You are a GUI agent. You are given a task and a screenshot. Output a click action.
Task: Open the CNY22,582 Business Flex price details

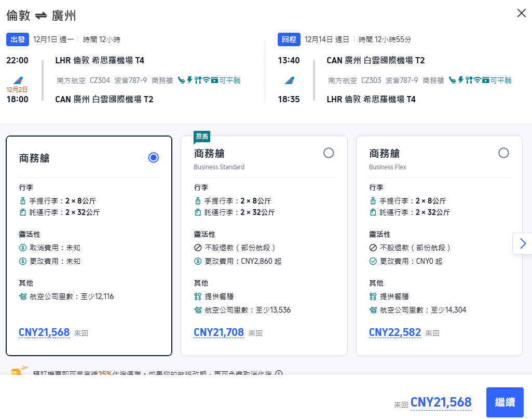[x=395, y=332]
